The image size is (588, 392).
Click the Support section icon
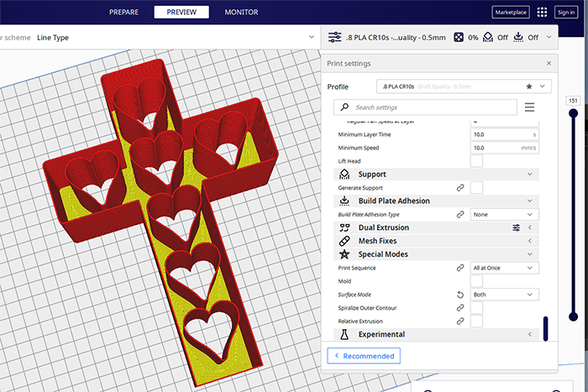pyautogui.click(x=344, y=175)
